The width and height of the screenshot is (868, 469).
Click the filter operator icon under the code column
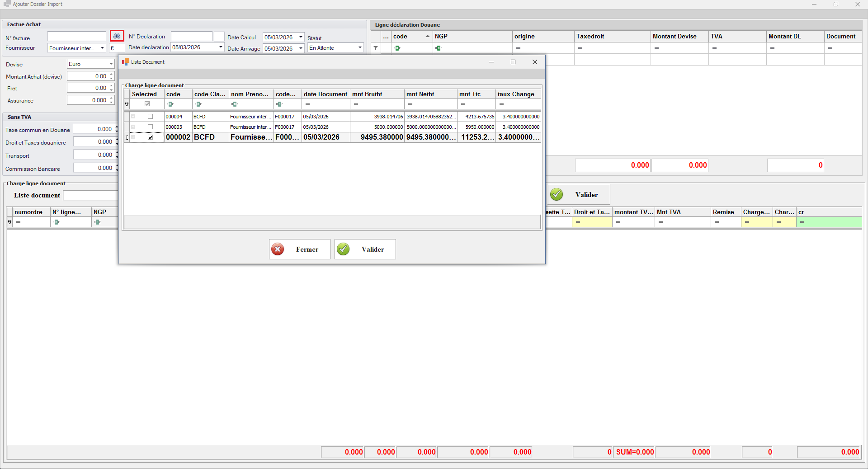point(170,104)
